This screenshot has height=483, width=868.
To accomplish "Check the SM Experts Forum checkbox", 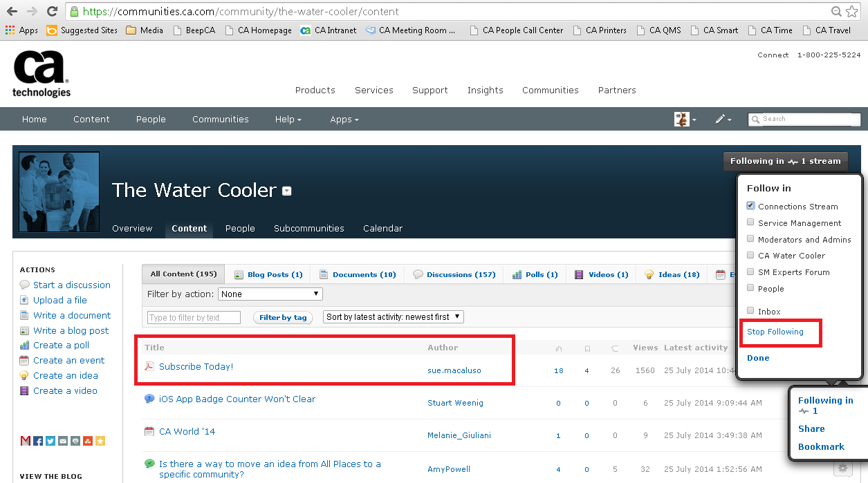I will tap(750, 272).
